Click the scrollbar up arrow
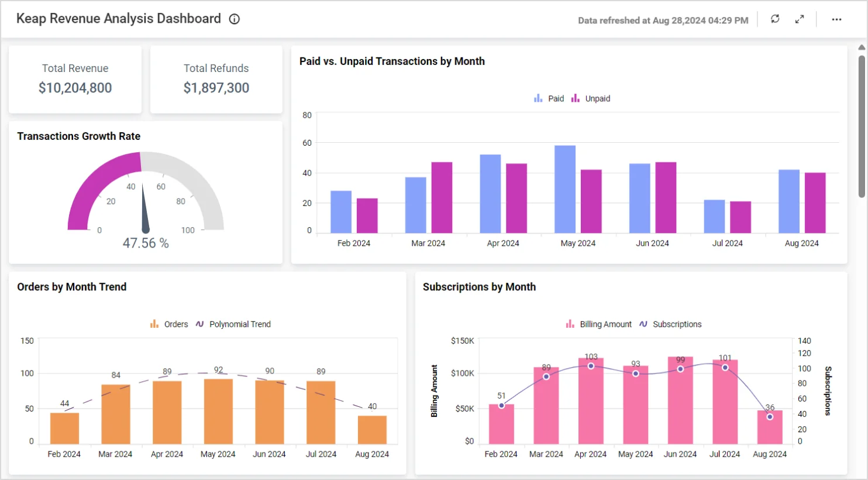The width and height of the screenshot is (868, 480). [x=862, y=47]
